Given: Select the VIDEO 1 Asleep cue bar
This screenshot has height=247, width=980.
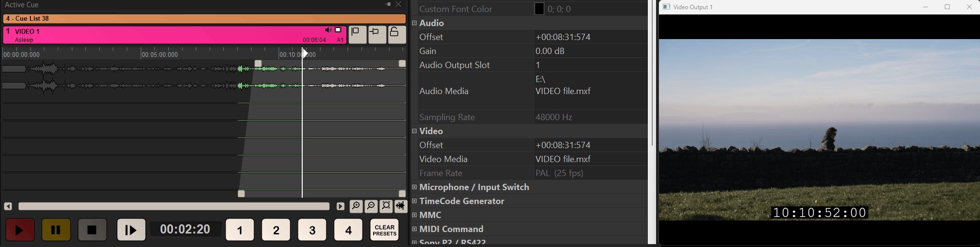Looking at the screenshot, I should pyautogui.click(x=175, y=35).
